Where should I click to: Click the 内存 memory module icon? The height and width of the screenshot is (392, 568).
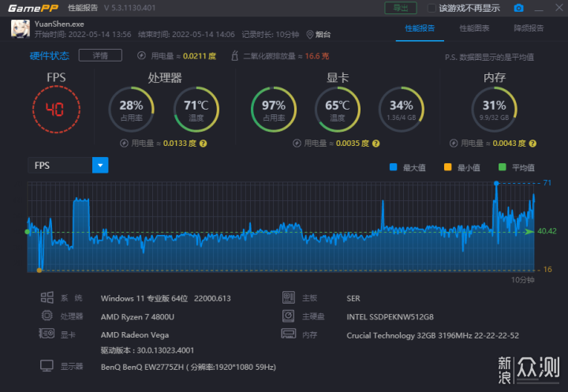click(x=289, y=334)
